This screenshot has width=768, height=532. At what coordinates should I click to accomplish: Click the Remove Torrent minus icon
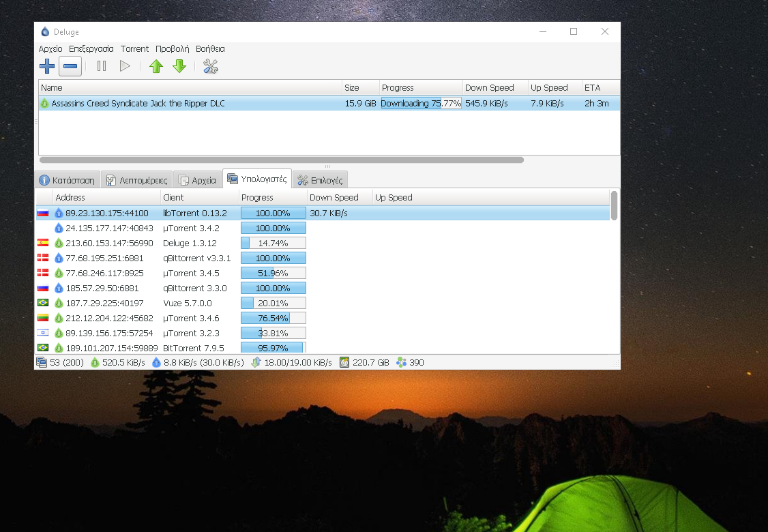(70, 66)
